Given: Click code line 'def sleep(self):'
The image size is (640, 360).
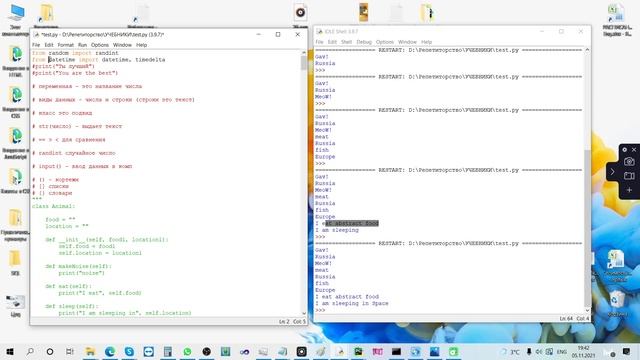Looking at the screenshot, I should point(72,306).
